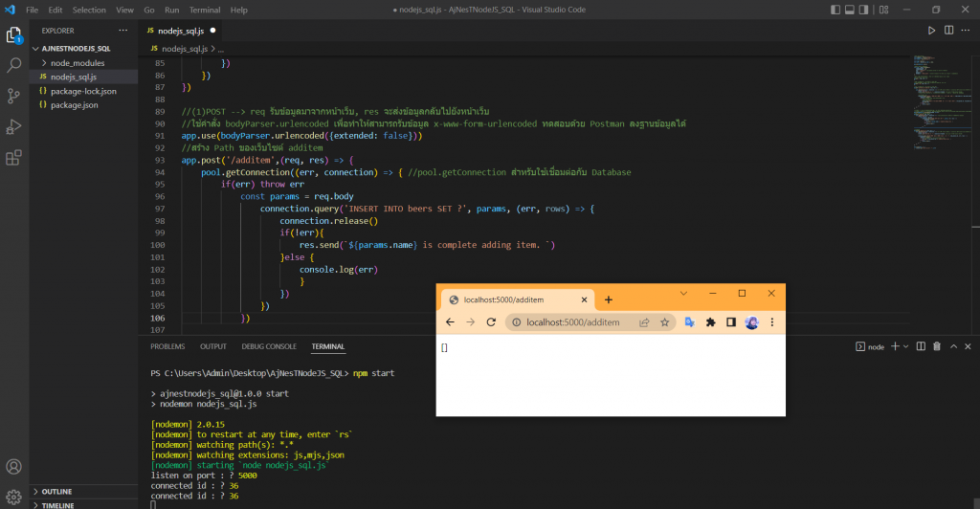Open the Selection menu

89,10
